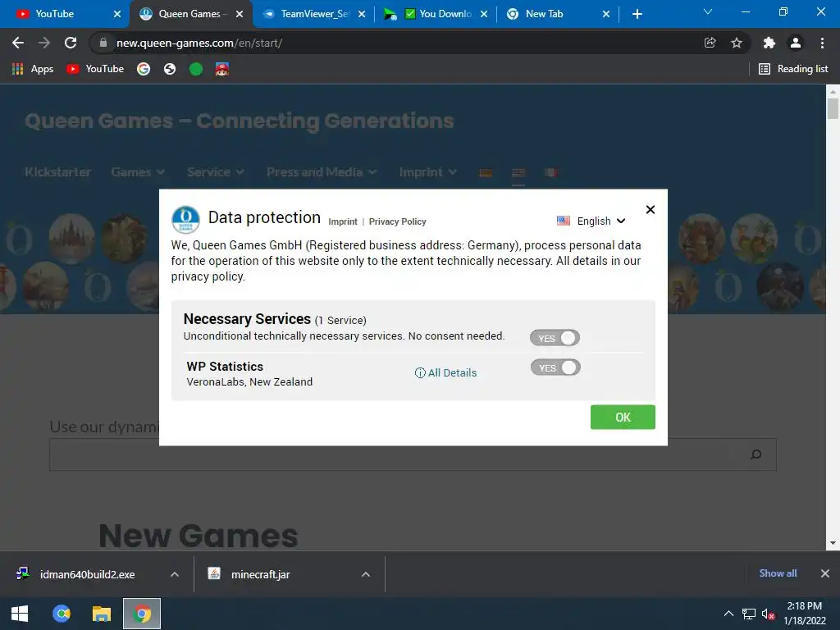Click the muted volume tray icon

768,614
